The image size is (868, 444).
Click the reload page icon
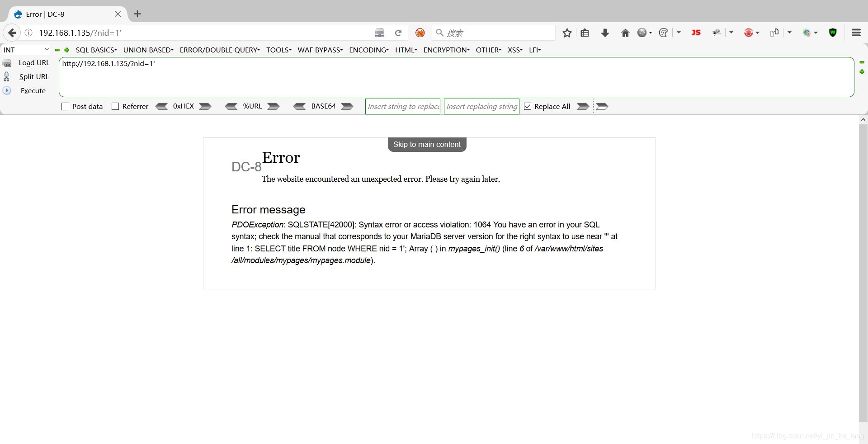[398, 33]
